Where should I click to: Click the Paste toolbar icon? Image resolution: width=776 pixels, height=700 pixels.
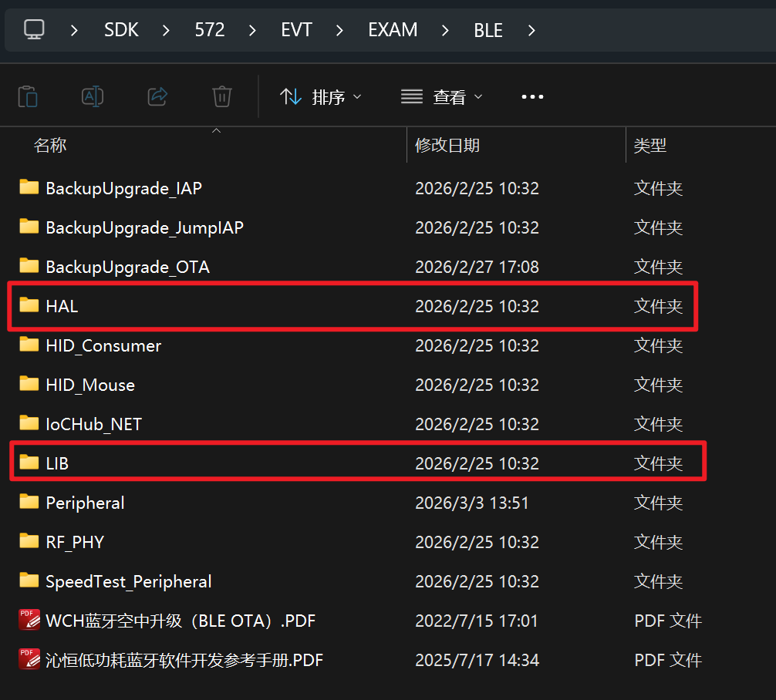28,96
